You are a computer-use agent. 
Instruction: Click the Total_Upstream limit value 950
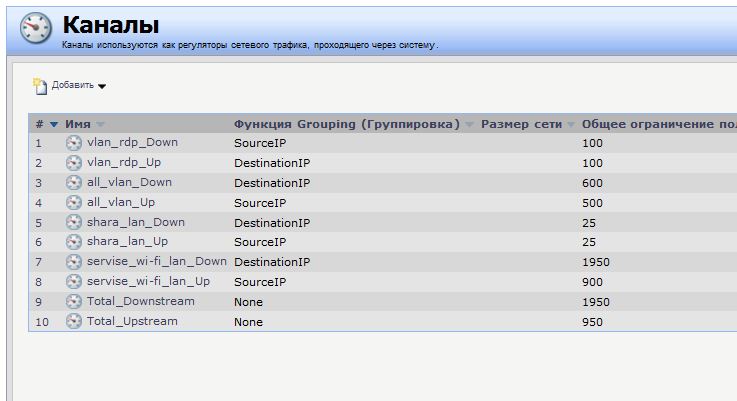tap(592, 322)
